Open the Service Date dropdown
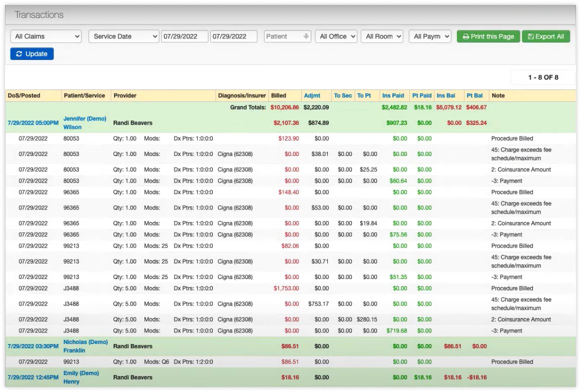 pos(123,36)
